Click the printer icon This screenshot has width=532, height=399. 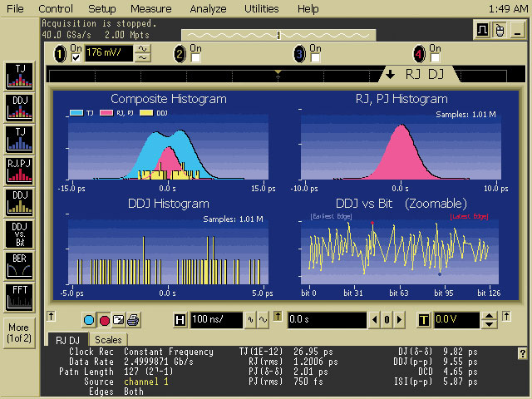pyautogui.click(x=133, y=320)
